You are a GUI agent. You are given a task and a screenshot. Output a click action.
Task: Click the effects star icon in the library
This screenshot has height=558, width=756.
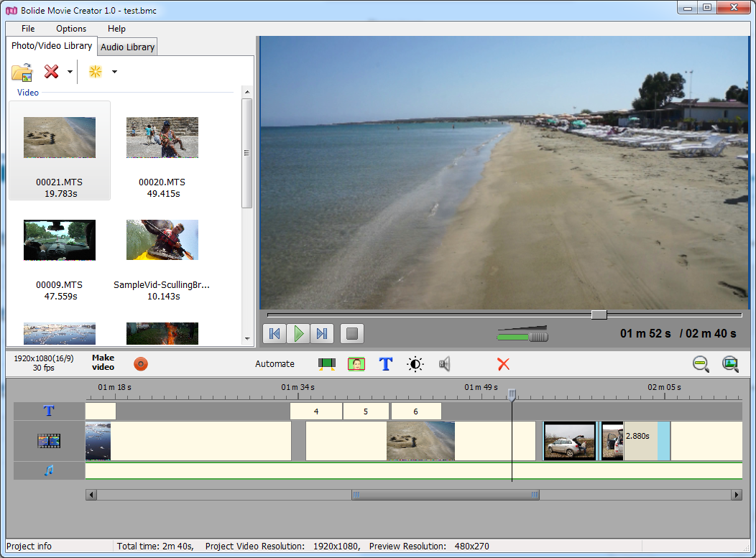[x=94, y=72]
